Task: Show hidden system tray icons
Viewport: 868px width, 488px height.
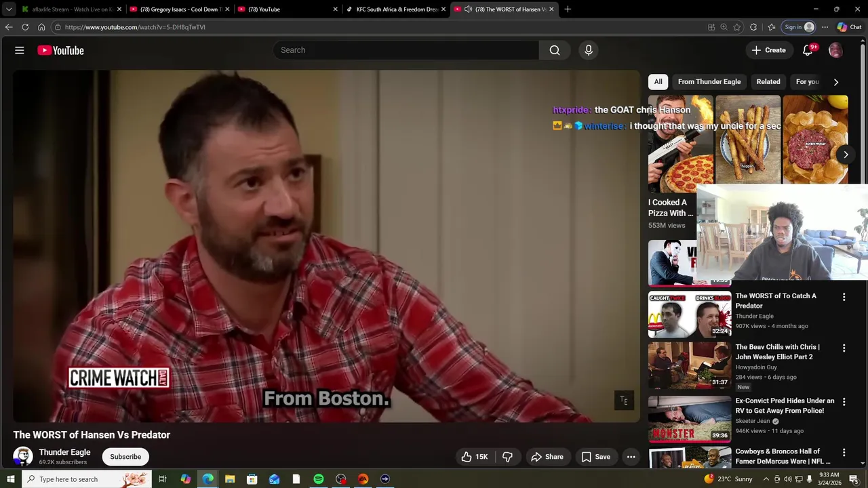Action: click(766, 479)
